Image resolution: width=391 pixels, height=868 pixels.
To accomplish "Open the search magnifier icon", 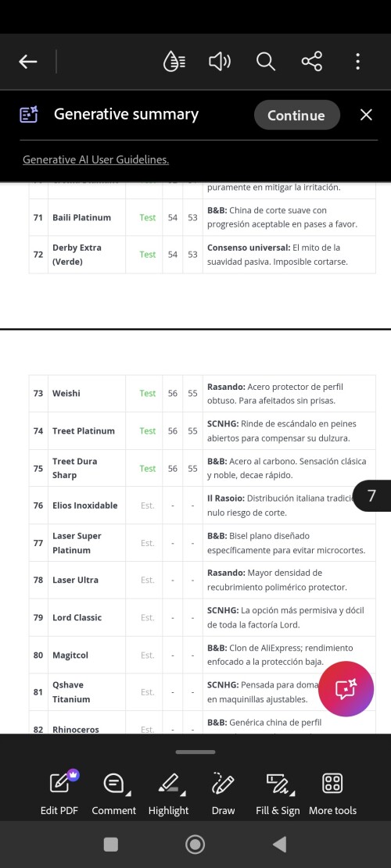I will click(x=266, y=62).
